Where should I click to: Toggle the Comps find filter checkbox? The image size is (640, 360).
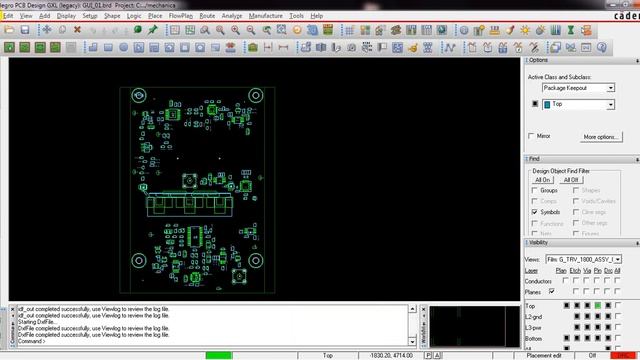(x=535, y=201)
